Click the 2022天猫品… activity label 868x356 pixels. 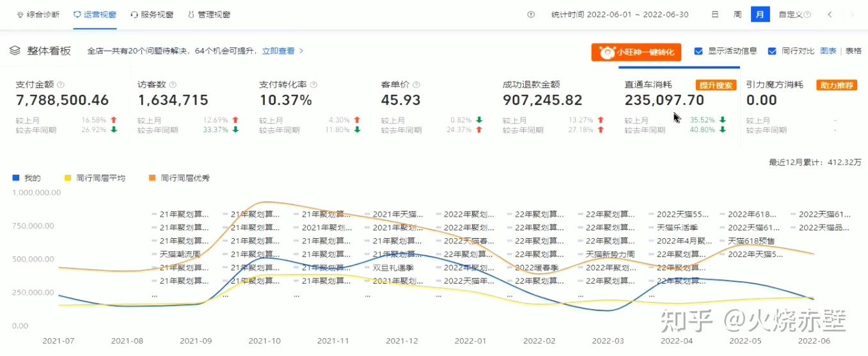[x=823, y=227]
